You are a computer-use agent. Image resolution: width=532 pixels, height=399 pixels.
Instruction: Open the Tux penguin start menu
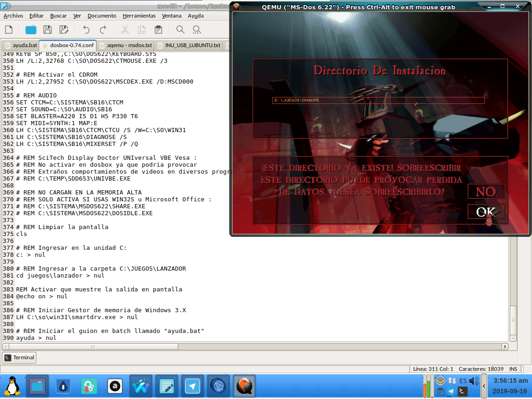[12, 386]
